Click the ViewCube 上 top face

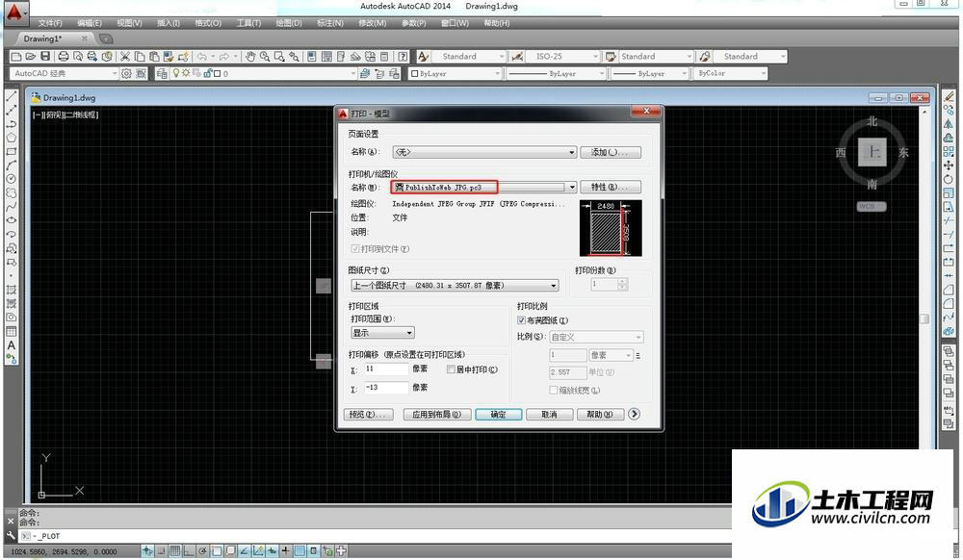coord(872,151)
